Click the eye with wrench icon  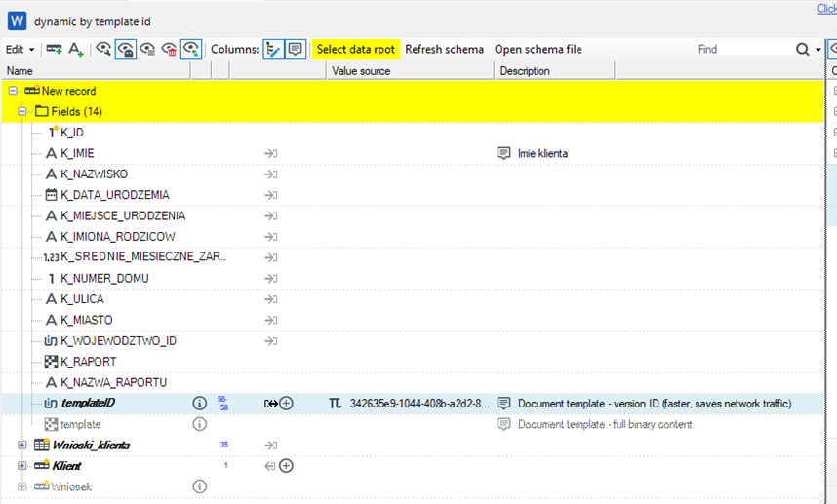coord(103,49)
